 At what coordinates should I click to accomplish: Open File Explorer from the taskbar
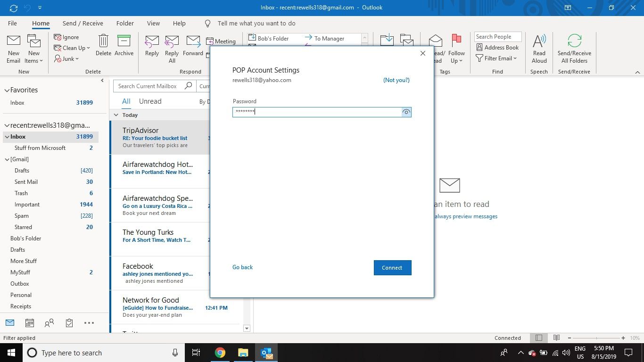(243, 353)
